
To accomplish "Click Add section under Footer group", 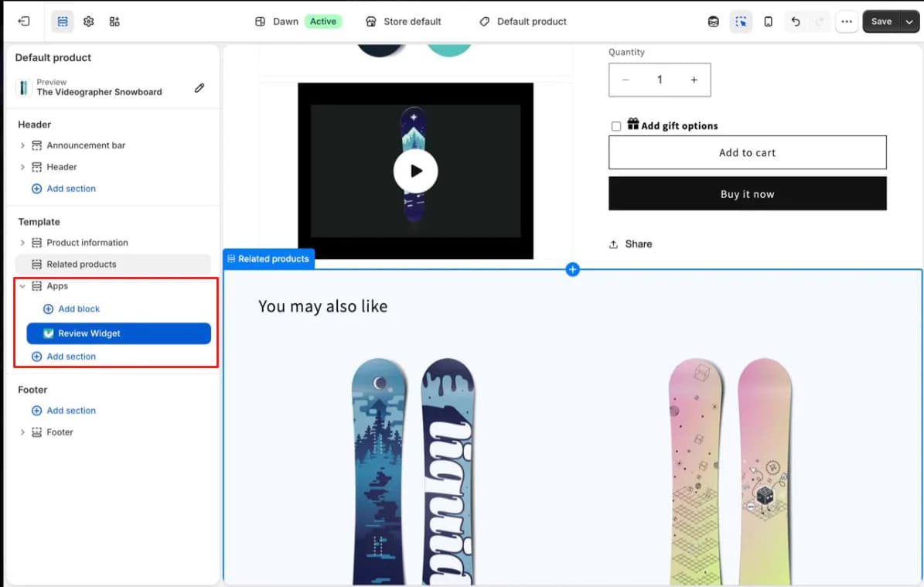I will coord(63,410).
